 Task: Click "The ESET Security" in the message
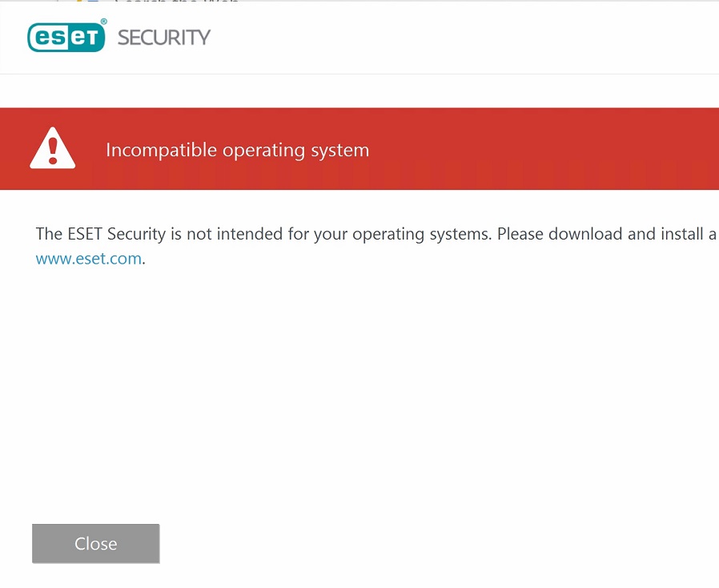[x=88, y=234]
